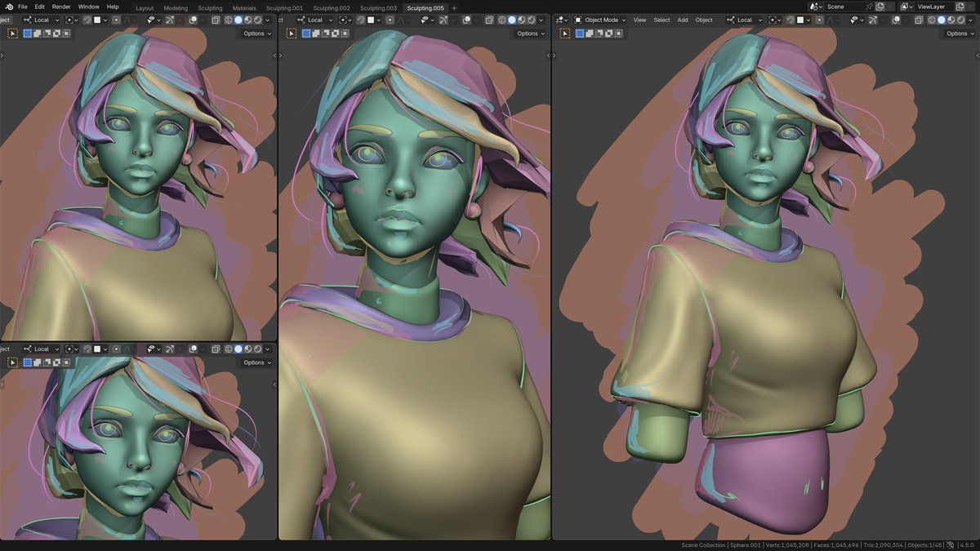This screenshot has width=980, height=551.
Task: Create a new scene with duplicate icon
Action: (x=880, y=7)
